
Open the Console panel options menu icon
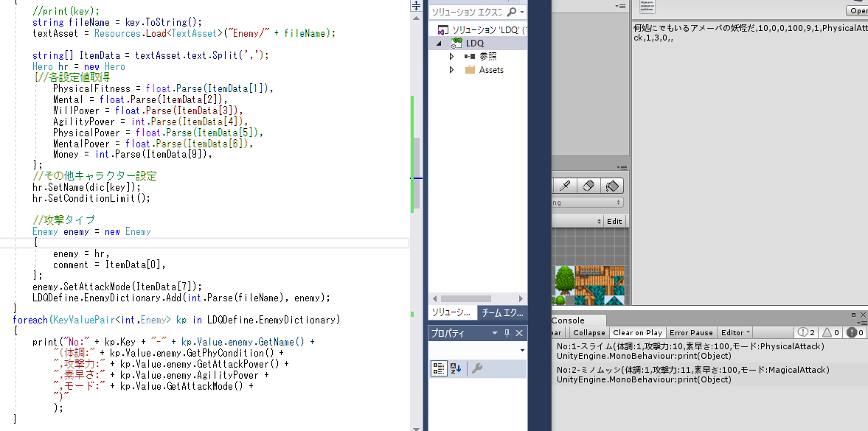[862, 323]
